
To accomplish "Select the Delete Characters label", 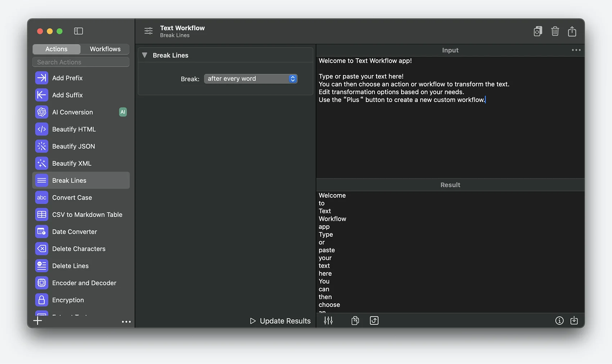I will (x=79, y=249).
